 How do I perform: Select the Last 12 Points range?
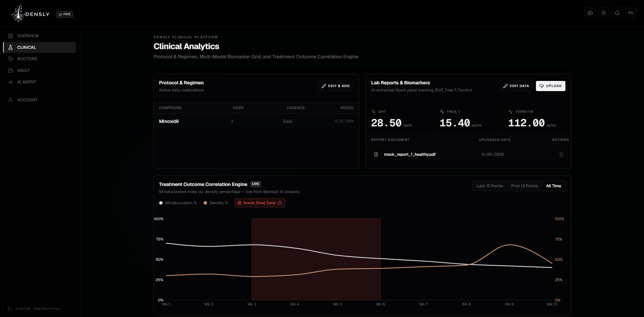(490, 186)
